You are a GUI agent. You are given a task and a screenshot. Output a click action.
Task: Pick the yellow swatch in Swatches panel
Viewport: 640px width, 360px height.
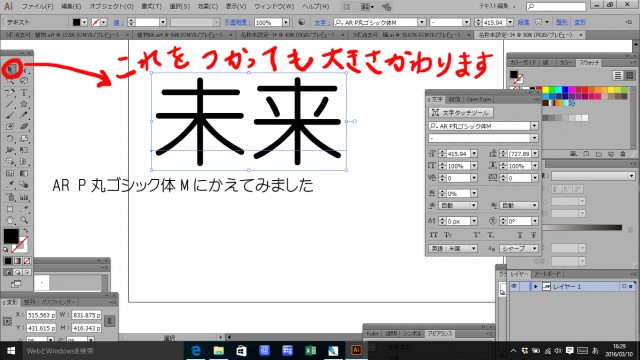coord(546,89)
